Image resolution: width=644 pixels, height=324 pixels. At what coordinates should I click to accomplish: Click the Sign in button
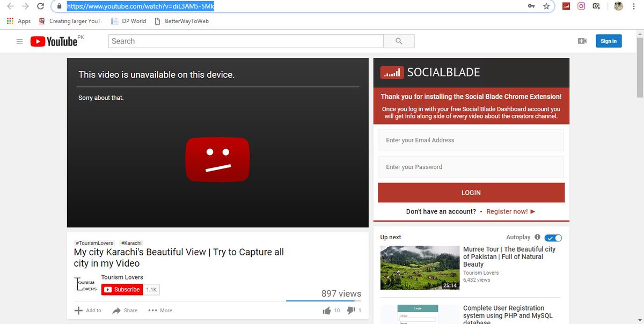609,41
